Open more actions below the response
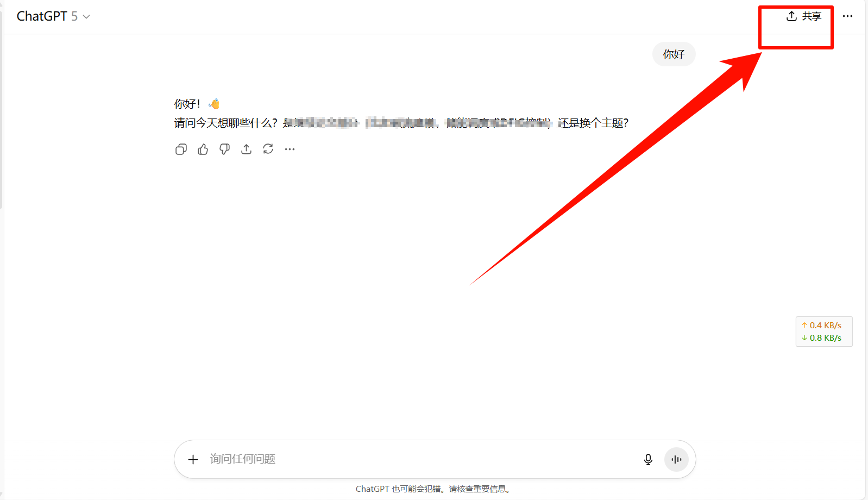The image size is (868, 500). (290, 149)
